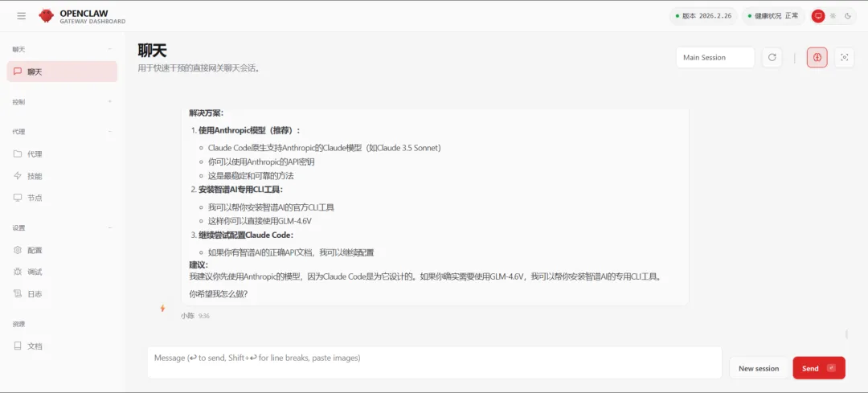Open 配置 settings page
Image resolution: width=868 pixels, height=393 pixels.
pos(62,250)
